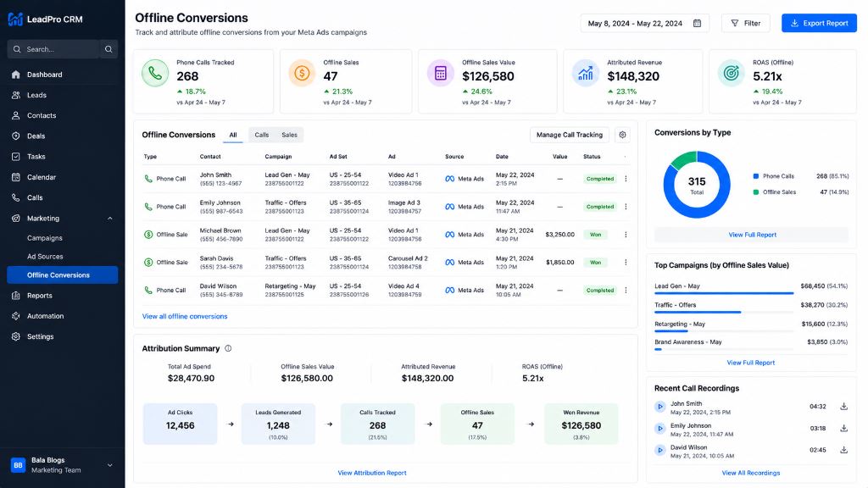Collapse the Marketing menu chevron

(x=109, y=219)
